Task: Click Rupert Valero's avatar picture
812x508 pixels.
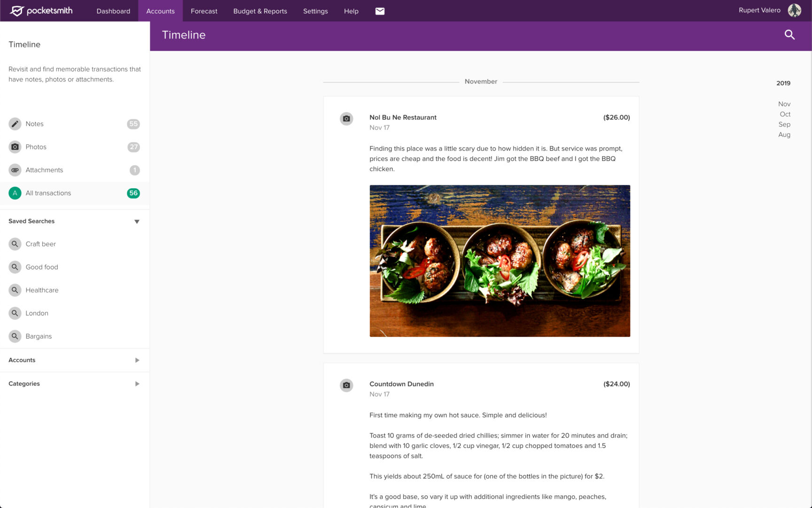Action: click(x=794, y=10)
